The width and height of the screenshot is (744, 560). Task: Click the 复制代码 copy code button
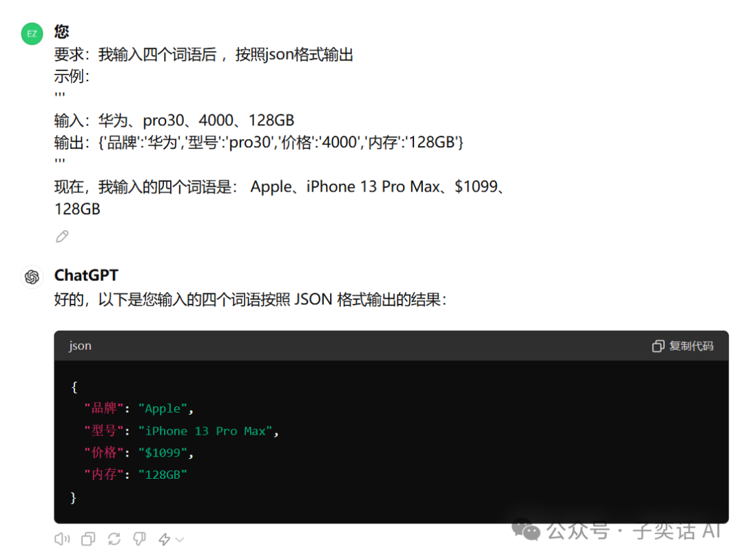682,346
